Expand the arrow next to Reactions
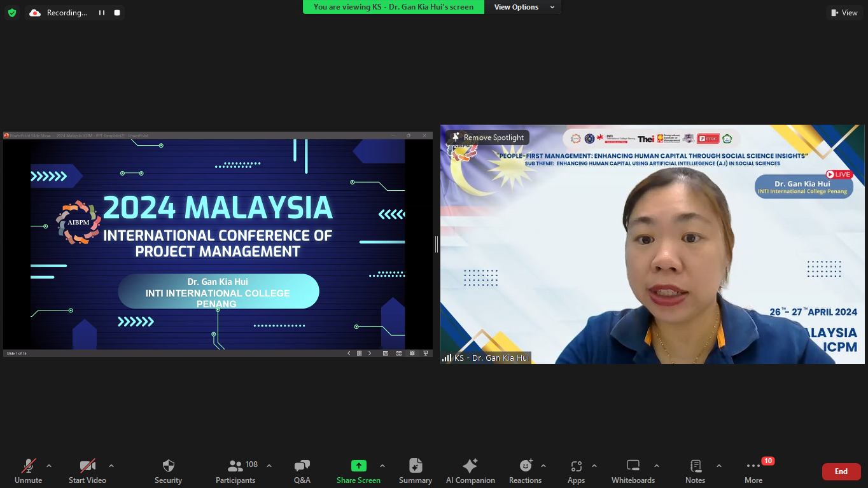This screenshot has width=868, height=488. 543,466
